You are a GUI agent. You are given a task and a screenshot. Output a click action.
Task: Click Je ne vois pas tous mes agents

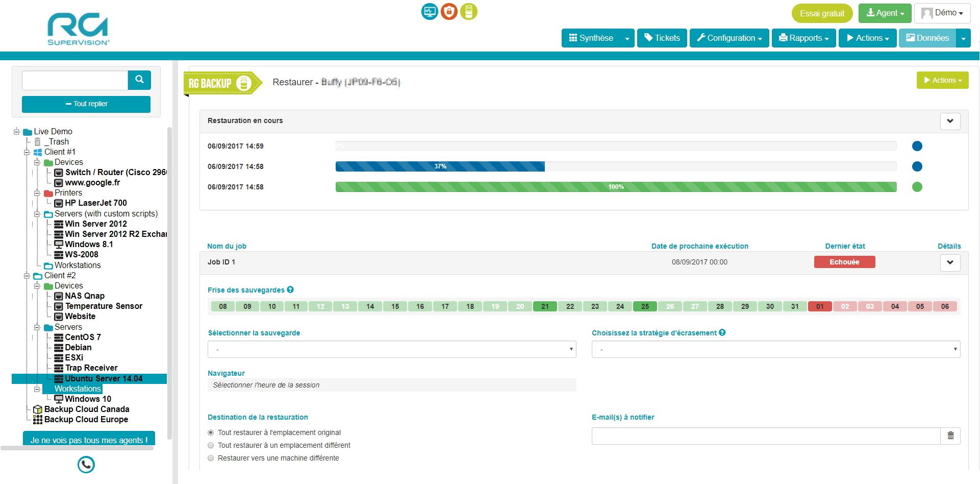click(89, 440)
